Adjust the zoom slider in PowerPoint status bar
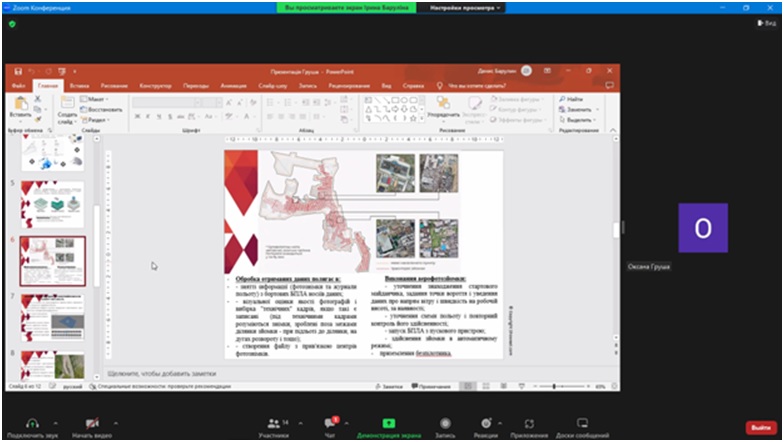 coord(554,386)
